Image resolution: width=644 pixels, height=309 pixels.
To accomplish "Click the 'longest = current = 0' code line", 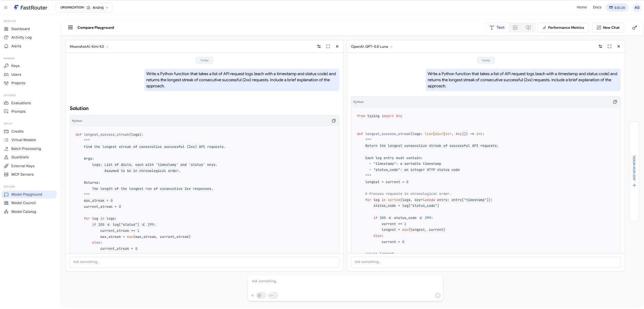I will (387, 182).
